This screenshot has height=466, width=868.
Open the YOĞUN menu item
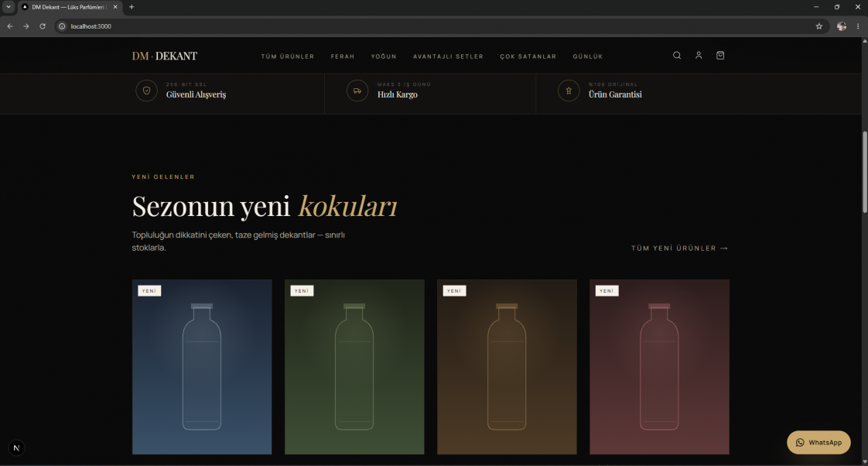384,57
